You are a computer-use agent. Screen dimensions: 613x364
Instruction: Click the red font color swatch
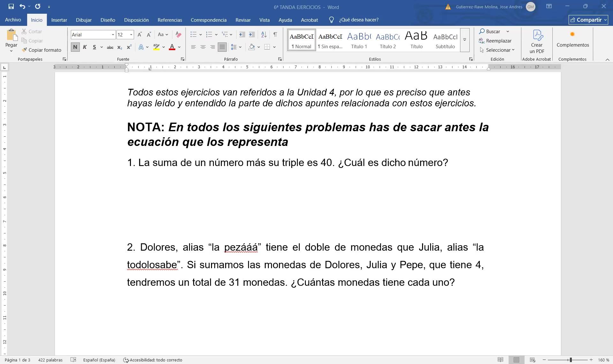click(x=172, y=47)
